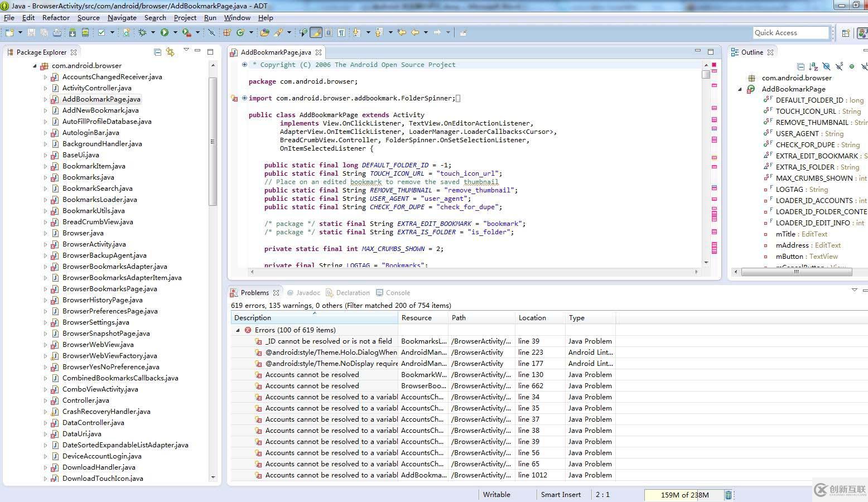Click the Print toolbar icon
Viewport: 868px width, 502px height.
pyautogui.click(x=57, y=32)
